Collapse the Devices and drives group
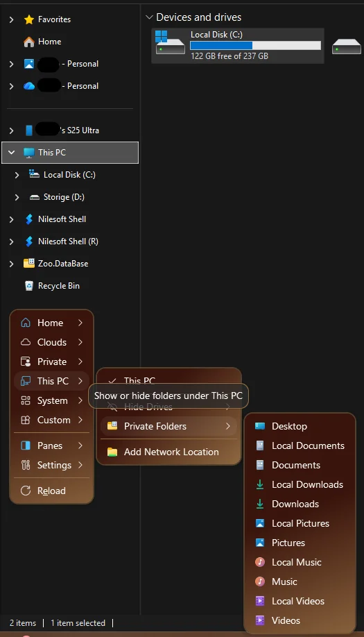This screenshot has height=637, width=364. (x=149, y=17)
